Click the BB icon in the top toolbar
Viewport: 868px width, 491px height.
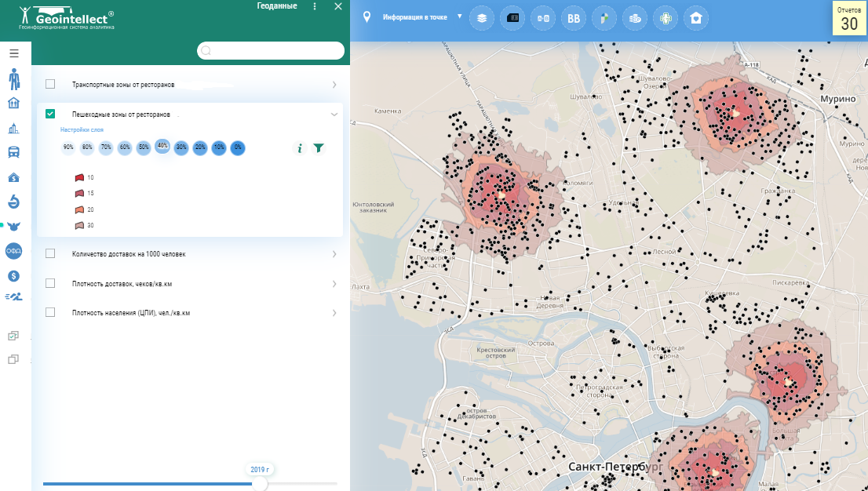(574, 17)
